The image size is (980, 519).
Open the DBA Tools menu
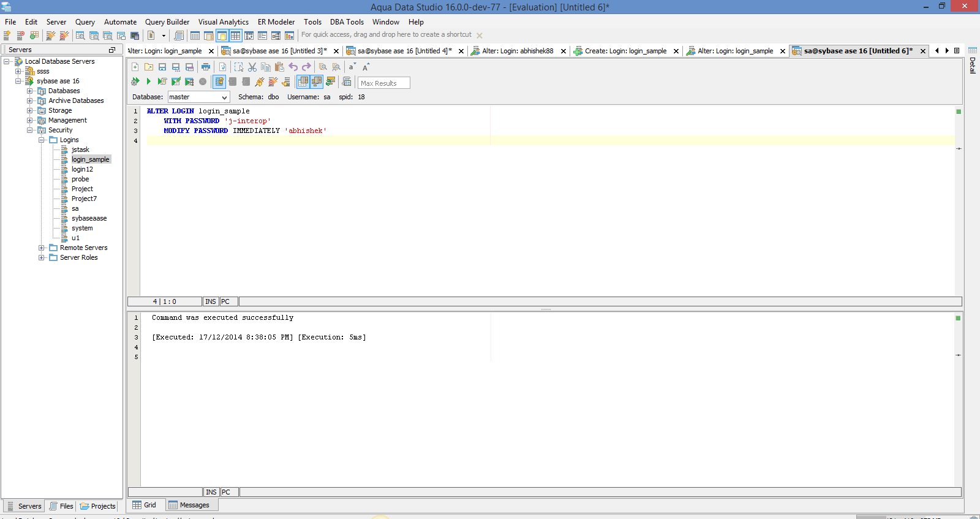(x=347, y=22)
